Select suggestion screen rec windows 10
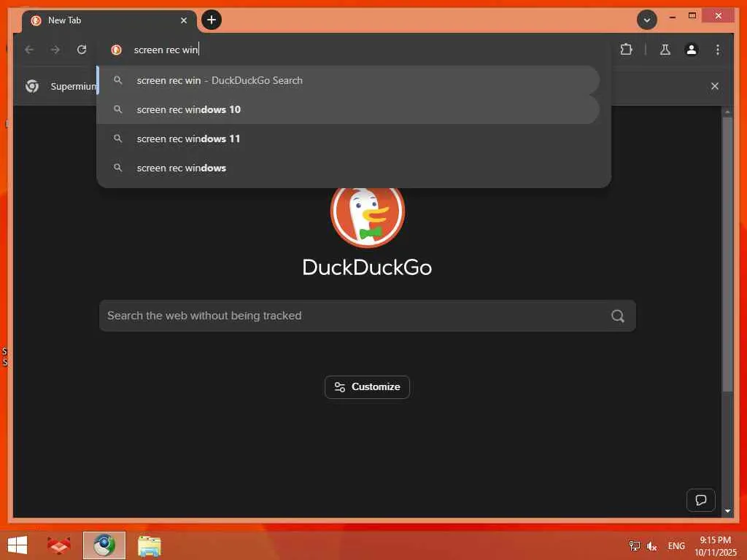 (x=348, y=109)
